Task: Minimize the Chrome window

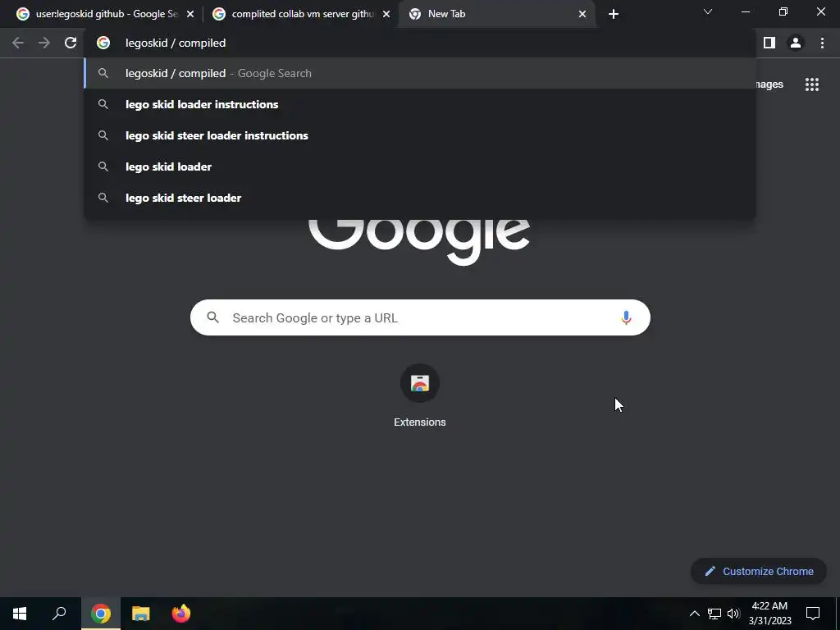Action: coord(745,11)
